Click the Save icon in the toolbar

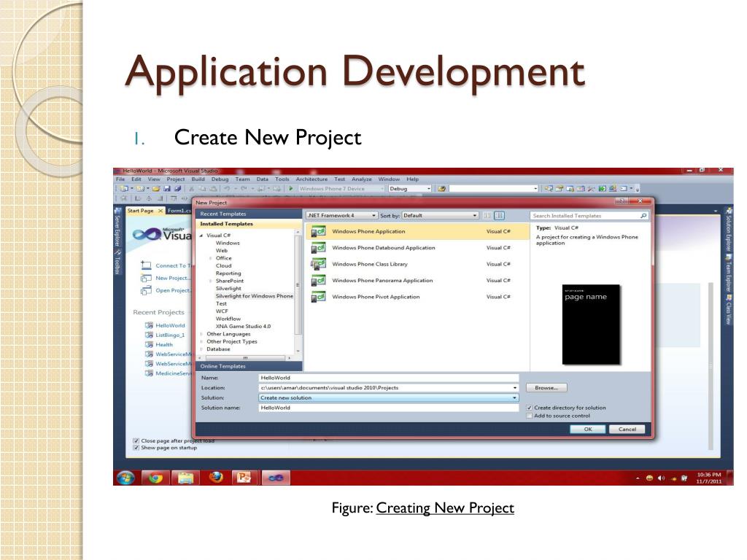point(167,189)
